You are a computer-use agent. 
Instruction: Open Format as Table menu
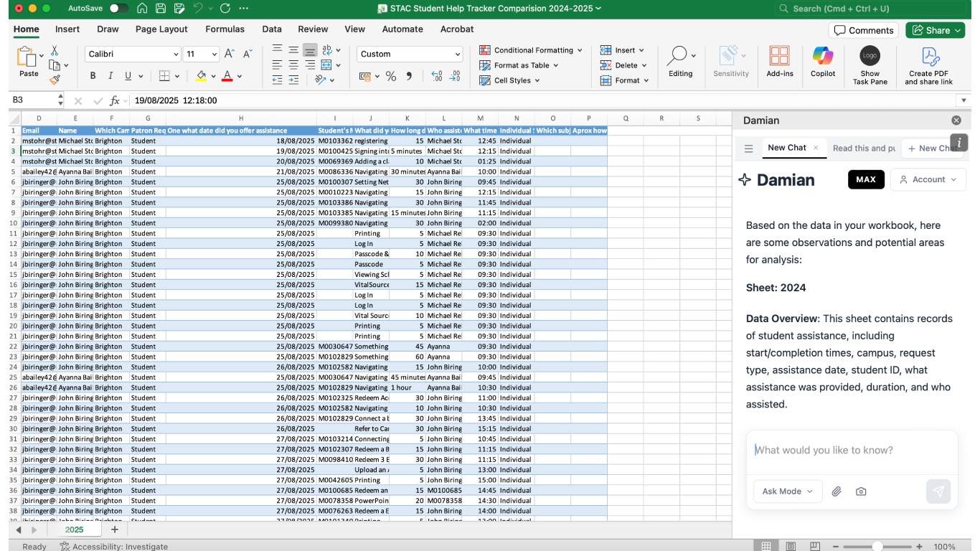point(519,65)
